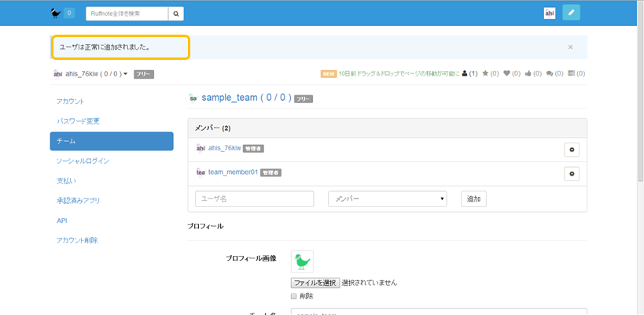This screenshot has height=315, width=644.
Task: Select チーム in the sidebar menu
Action: click(111, 141)
